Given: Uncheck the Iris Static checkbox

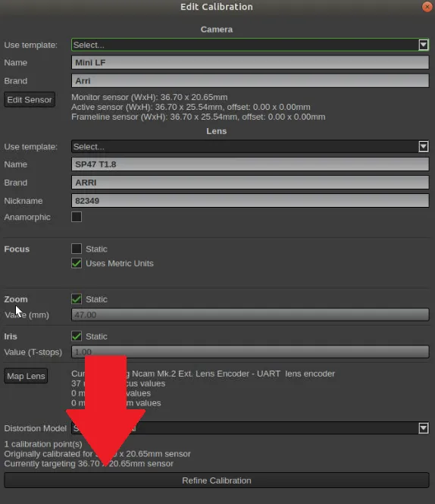Looking at the screenshot, I should [x=77, y=337].
